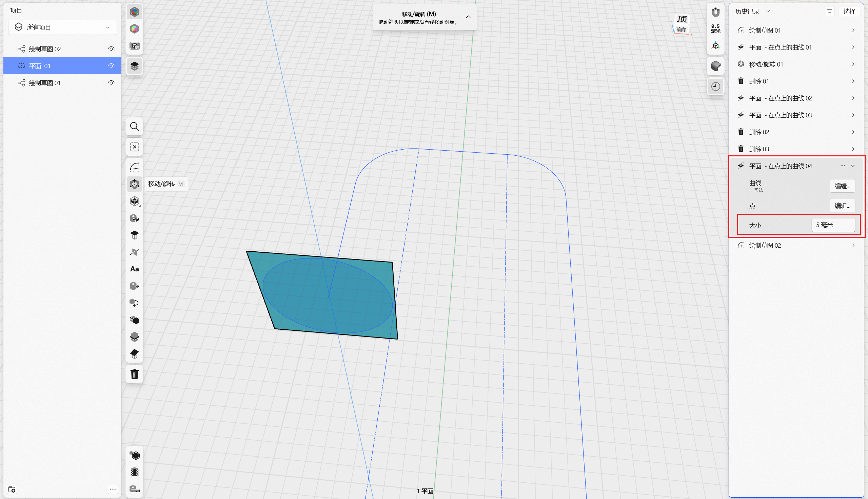The width and height of the screenshot is (868, 499).
Task: Open the history clock icon
Action: click(x=715, y=87)
